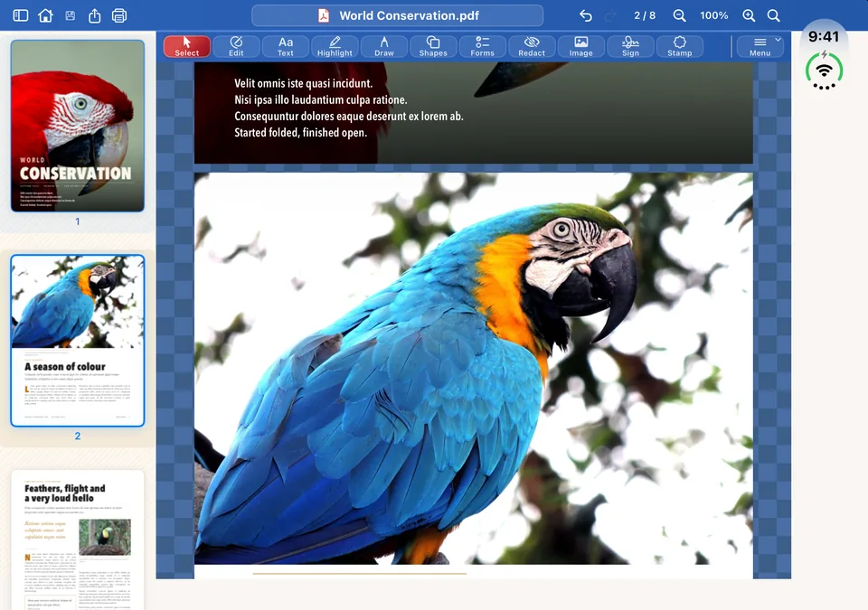
Task: Undo the last action
Action: 586,15
